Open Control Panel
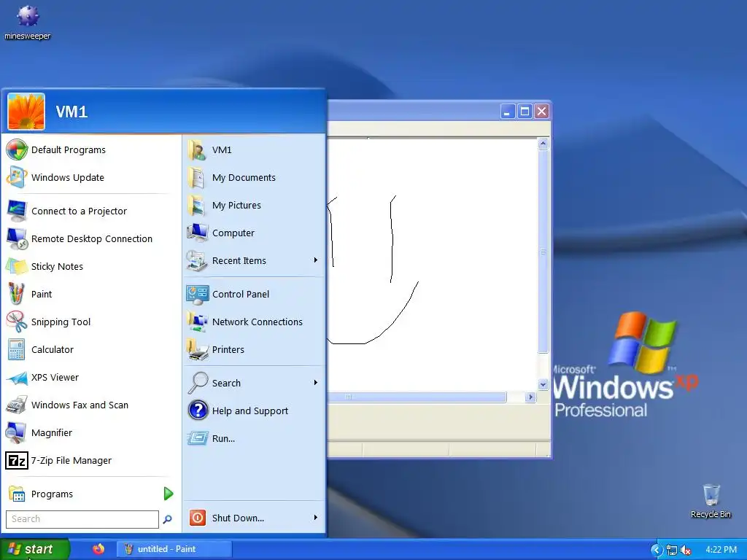The image size is (747, 560). [x=254, y=295]
